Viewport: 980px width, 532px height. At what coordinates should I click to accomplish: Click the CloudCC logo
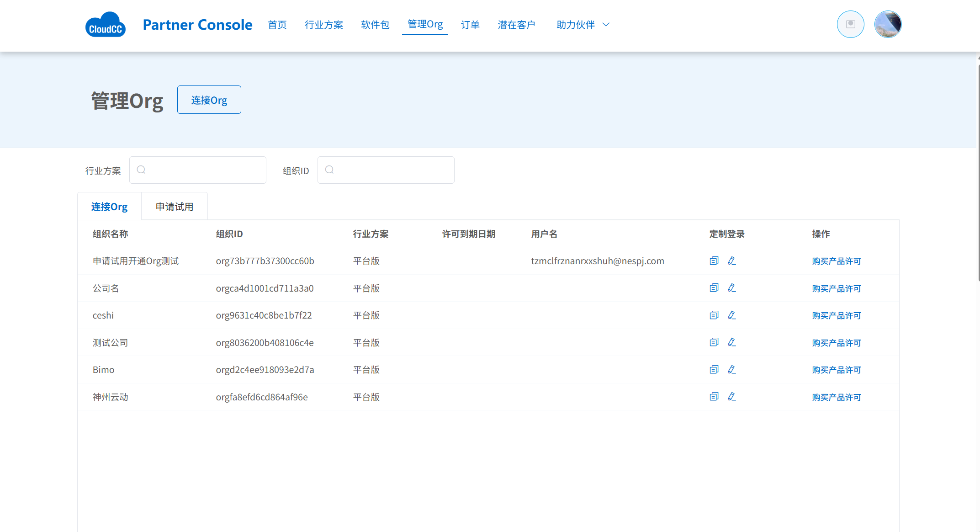click(x=105, y=25)
